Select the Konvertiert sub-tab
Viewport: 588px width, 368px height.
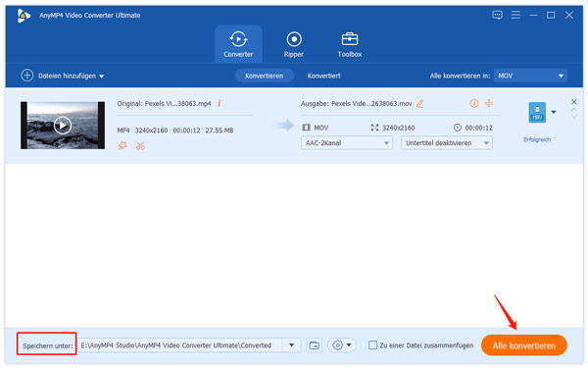[x=324, y=76]
